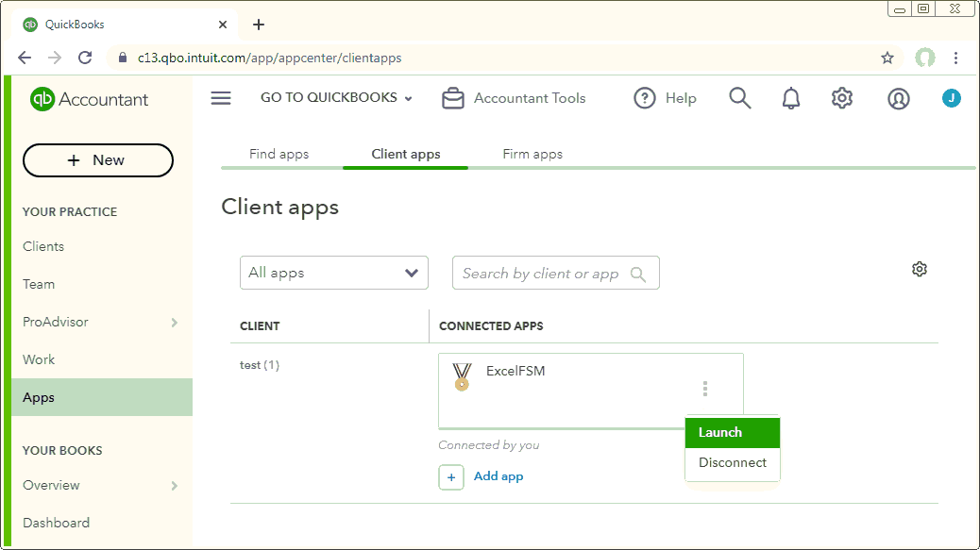
Task: Open Chrome three-dot menu
Action: (x=955, y=58)
